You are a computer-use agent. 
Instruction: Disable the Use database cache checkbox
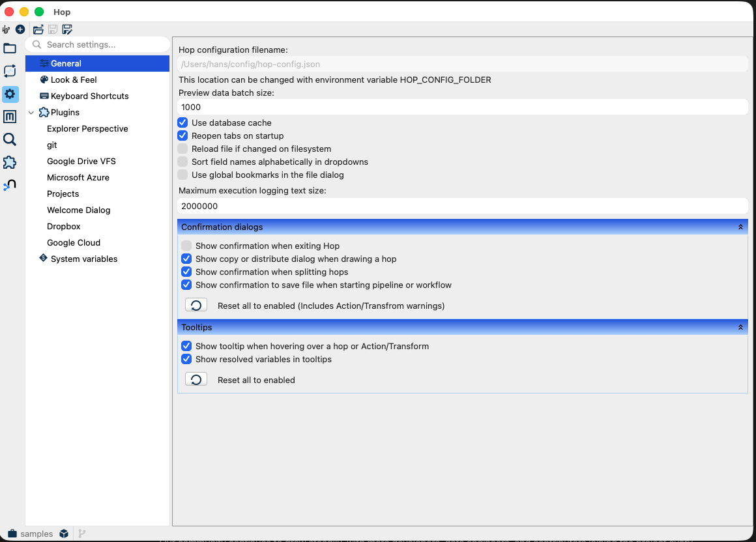click(x=182, y=122)
